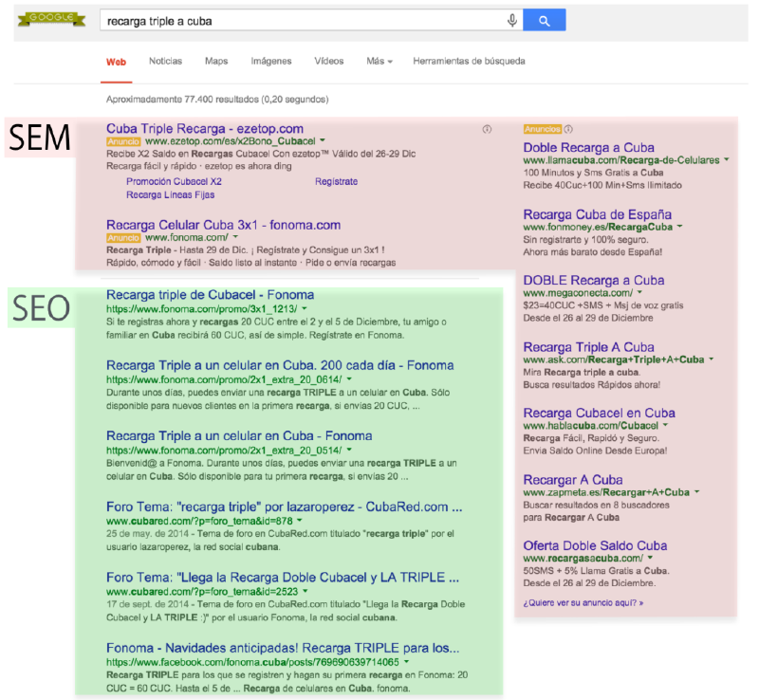This screenshot has height=700, width=759.
Task: Expand arrow next to www.ezetop.com URL
Action: click(323, 140)
